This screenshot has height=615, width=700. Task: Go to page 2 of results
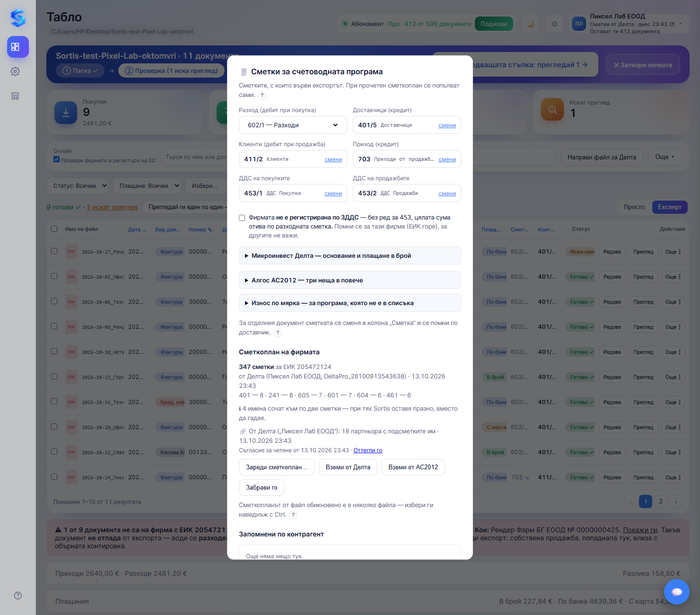click(661, 501)
